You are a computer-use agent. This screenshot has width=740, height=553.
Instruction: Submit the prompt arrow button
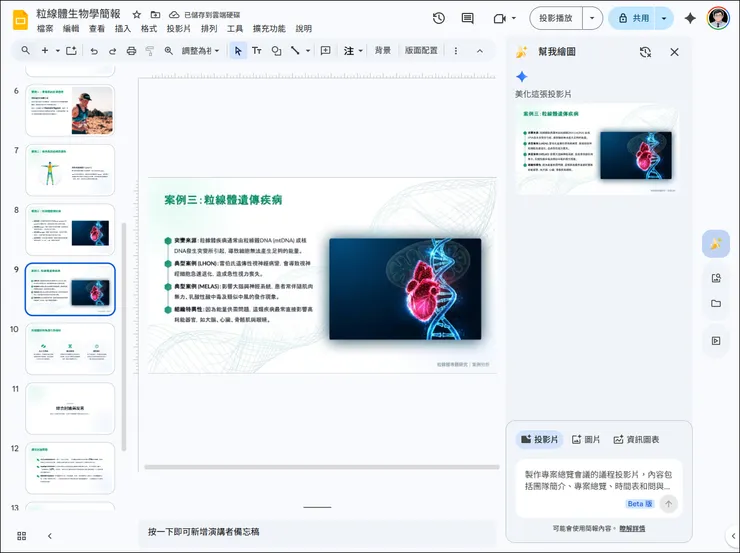tap(668, 504)
